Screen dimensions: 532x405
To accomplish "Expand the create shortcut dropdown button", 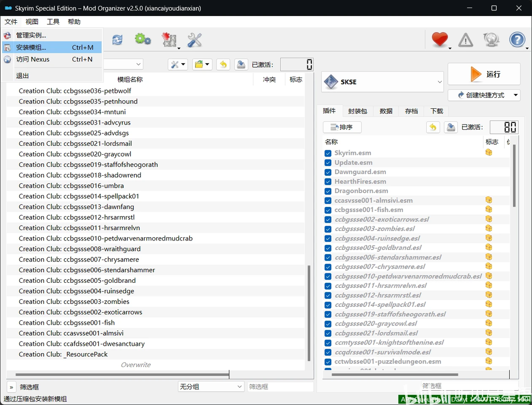I will 516,95.
